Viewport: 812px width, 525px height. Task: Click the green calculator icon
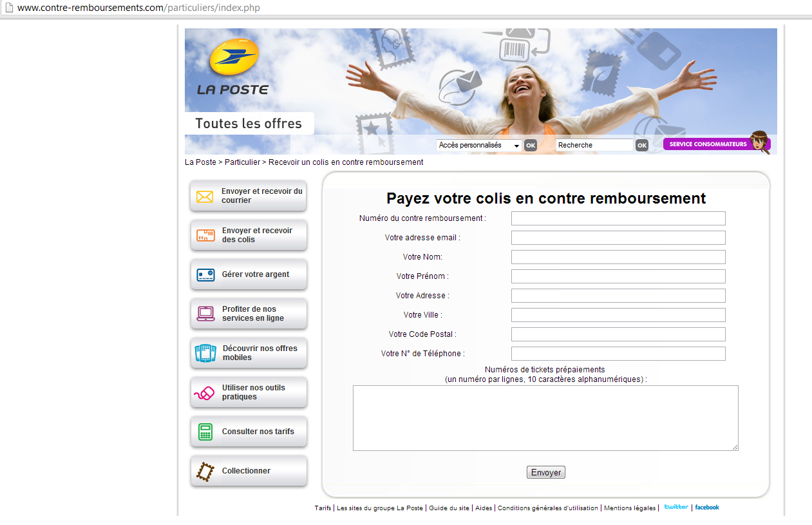click(205, 432)
